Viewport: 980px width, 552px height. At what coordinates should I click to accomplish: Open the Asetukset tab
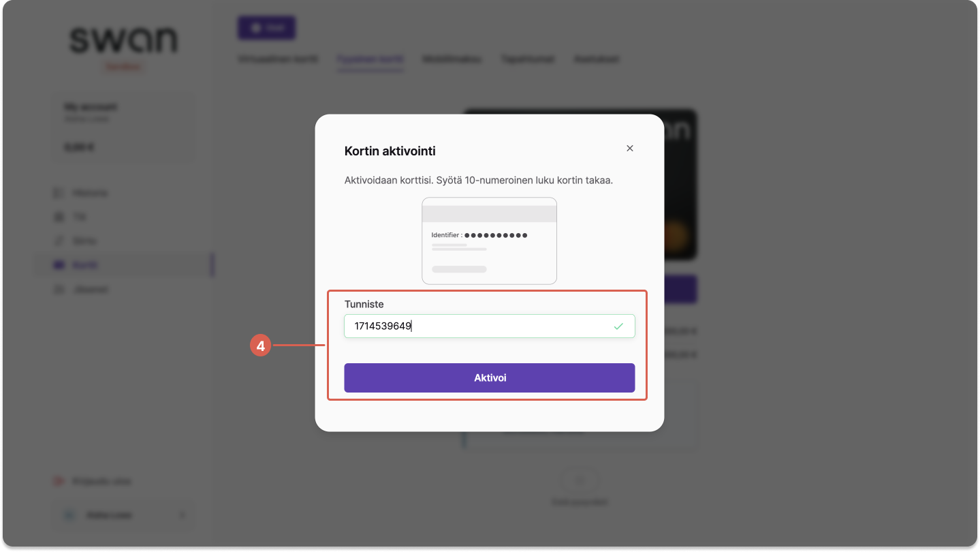(x=596, y=59)
